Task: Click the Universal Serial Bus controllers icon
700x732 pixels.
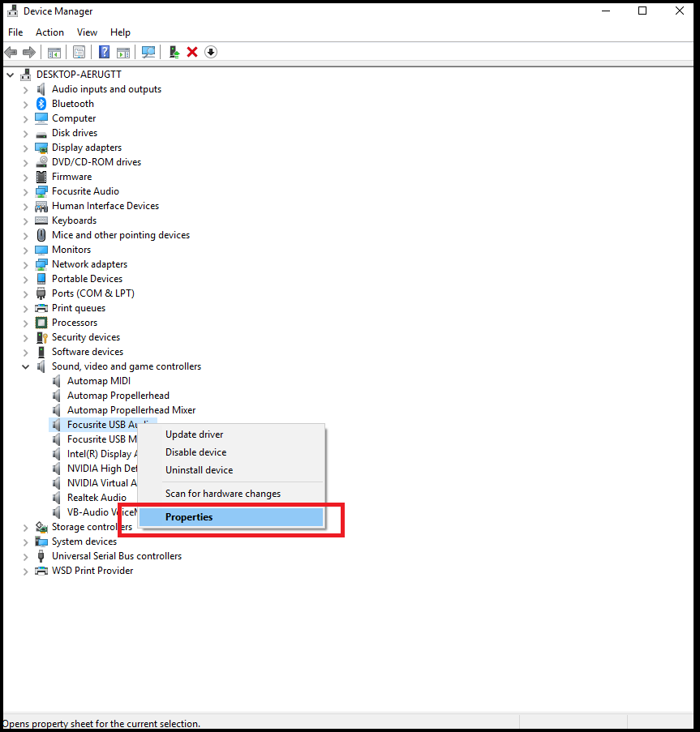Action: tap(41, 556)
